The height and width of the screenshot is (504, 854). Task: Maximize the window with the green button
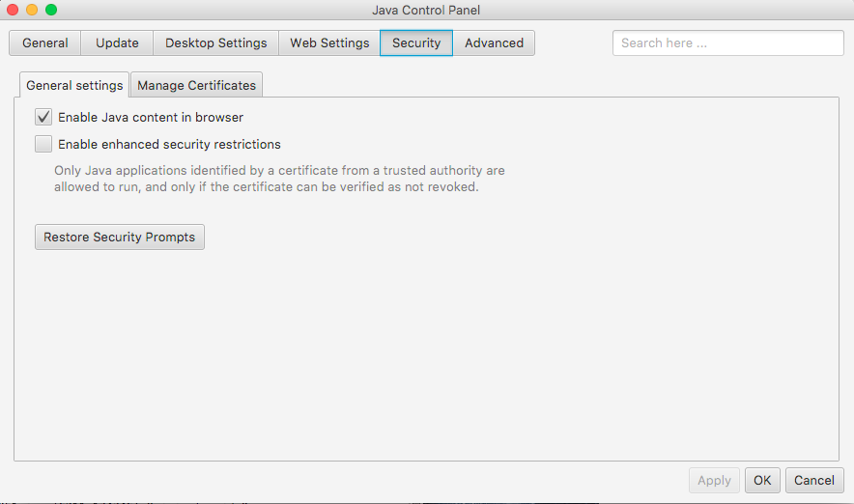coord(51,10)
